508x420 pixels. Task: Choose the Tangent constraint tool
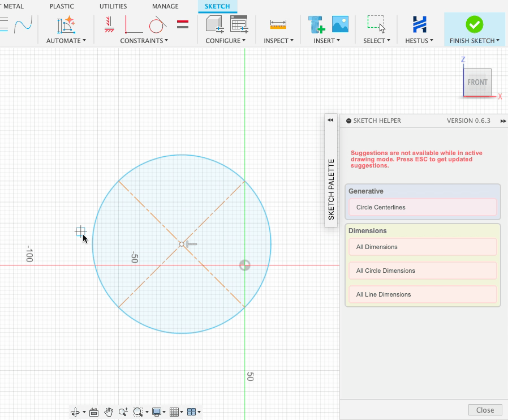pyautogui.click(x=157, y=24)
